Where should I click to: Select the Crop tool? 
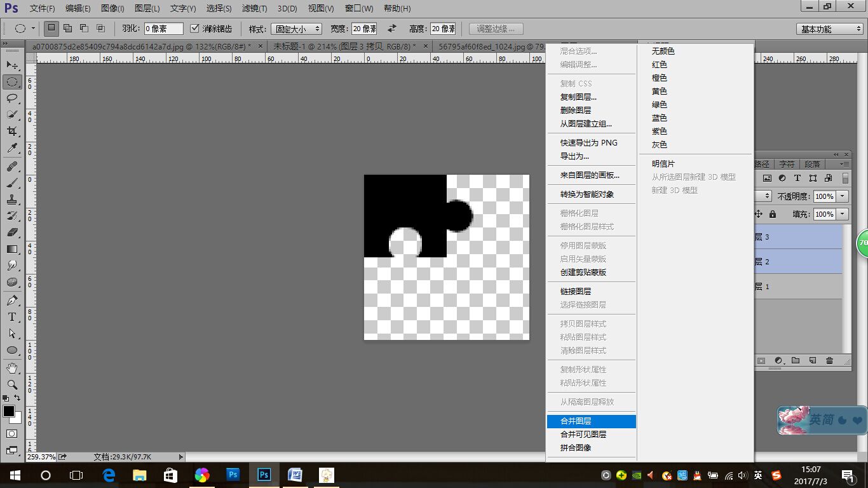pyautogui.click(x=12, y=131)
